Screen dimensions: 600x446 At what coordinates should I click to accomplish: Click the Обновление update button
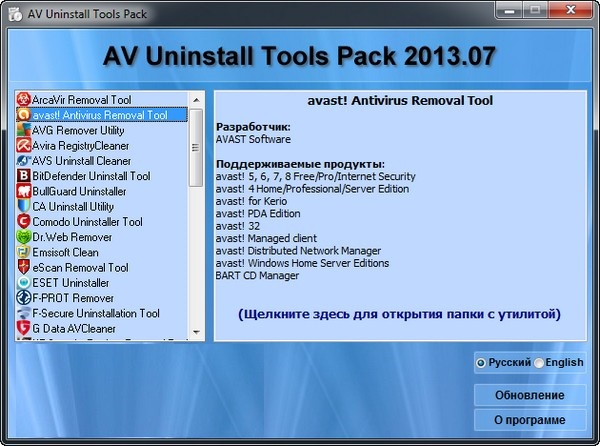click(x=530, y=395)
